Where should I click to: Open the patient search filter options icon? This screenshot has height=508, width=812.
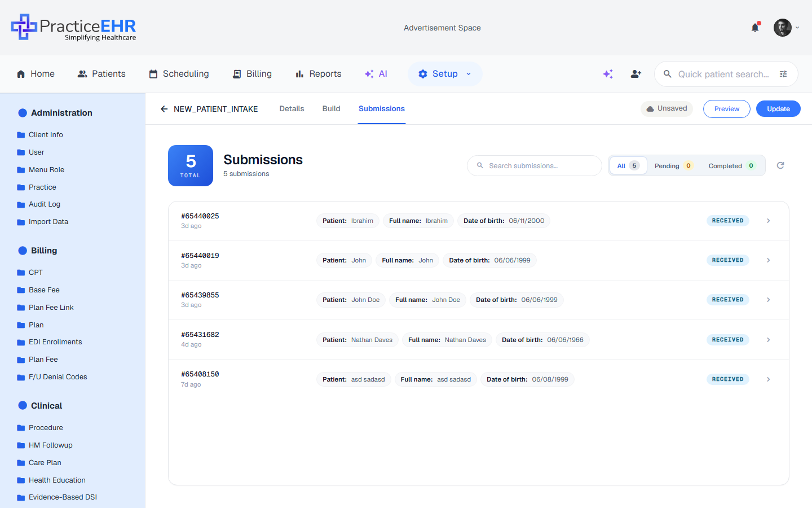(x=783, y=74)
